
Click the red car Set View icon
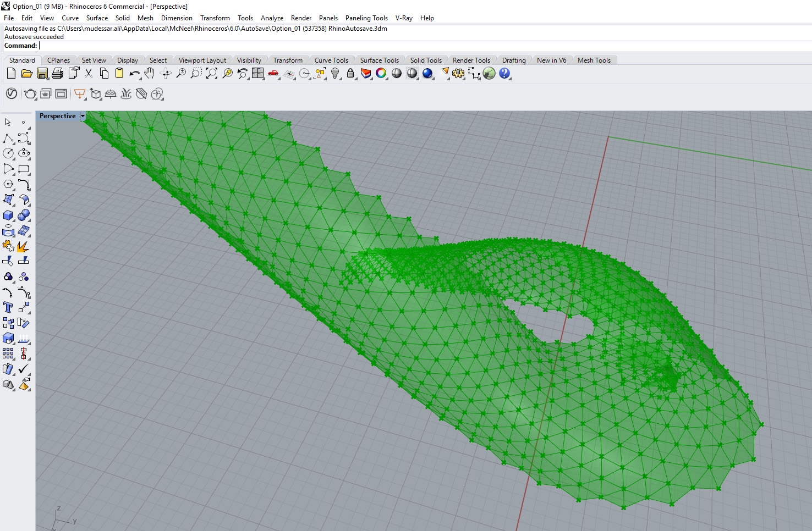pyautogui.click(x=273, y=73)
